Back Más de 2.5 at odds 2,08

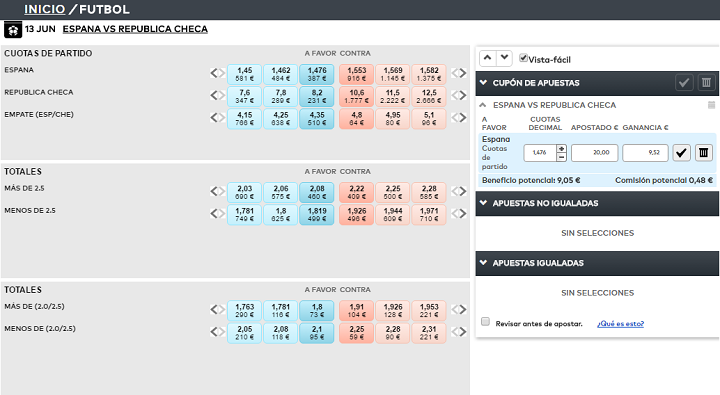coord(317,192)
